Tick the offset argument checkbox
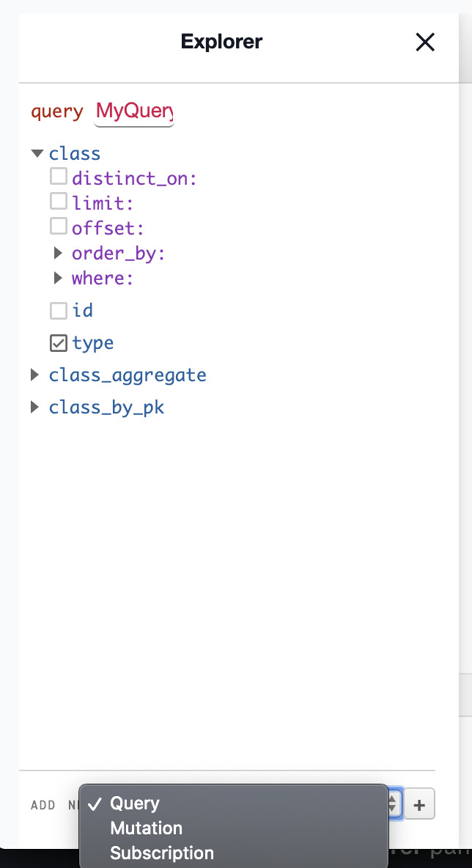This screenshot has height=868, width=472. coord(59,226)
